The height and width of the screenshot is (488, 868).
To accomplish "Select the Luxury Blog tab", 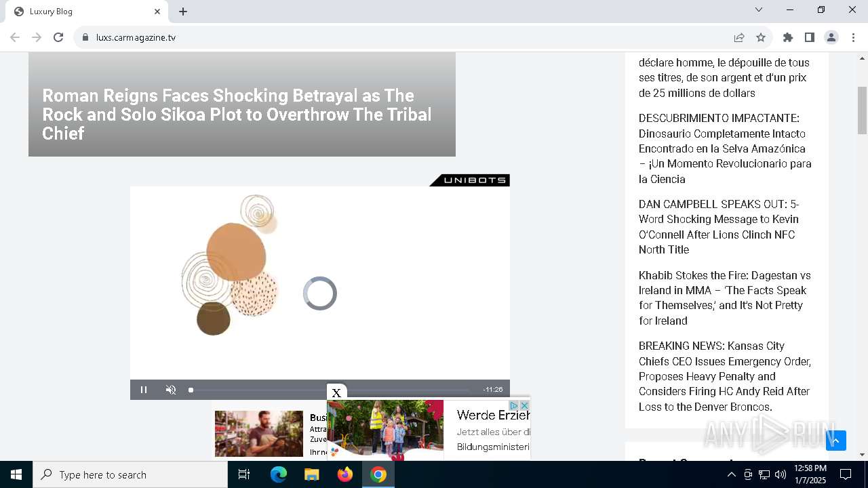I will pyautogui.click(x=86, y=12).
